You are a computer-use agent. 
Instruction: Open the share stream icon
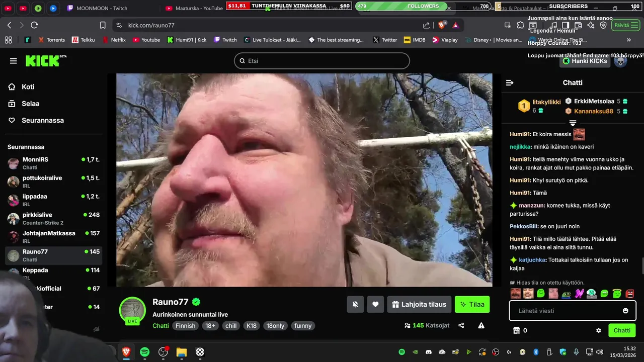pos(461,325)
